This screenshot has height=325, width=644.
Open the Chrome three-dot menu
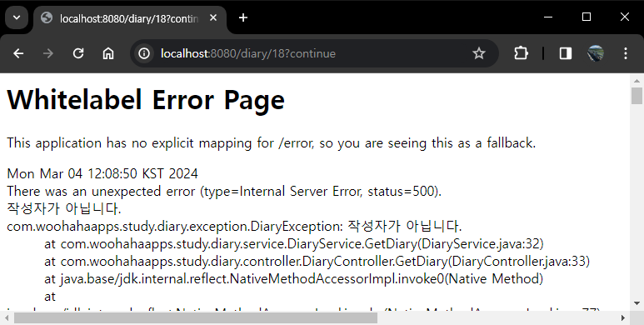point(626,53)
